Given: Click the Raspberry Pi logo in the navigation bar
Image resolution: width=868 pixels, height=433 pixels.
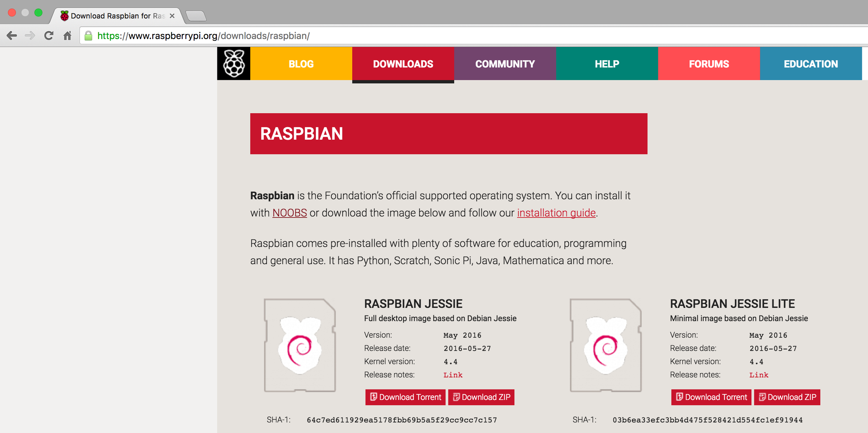Looking at the screenshot, I should click(233, 63).
